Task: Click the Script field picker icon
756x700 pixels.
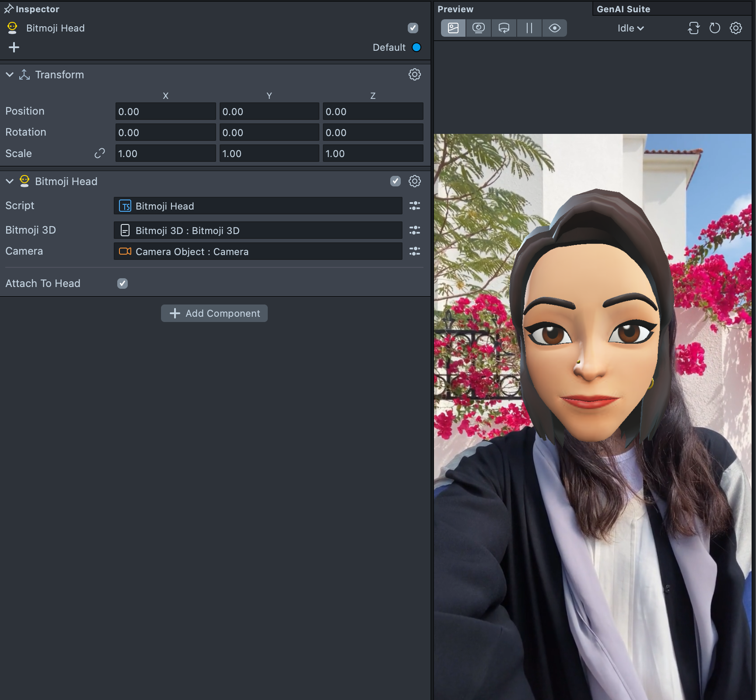Action: coord(414,206)
